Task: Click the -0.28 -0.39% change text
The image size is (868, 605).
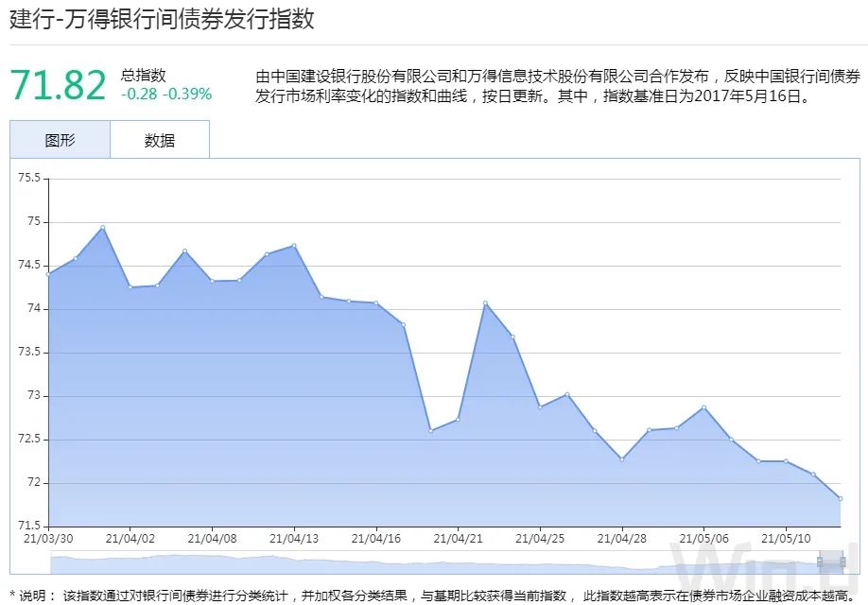Action: [x=166, y=95]
